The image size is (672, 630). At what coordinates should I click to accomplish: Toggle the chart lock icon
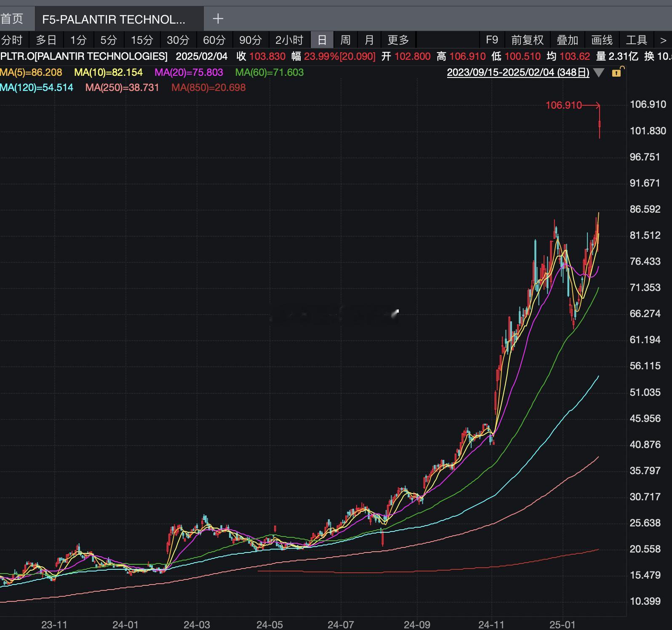point(617,72)
